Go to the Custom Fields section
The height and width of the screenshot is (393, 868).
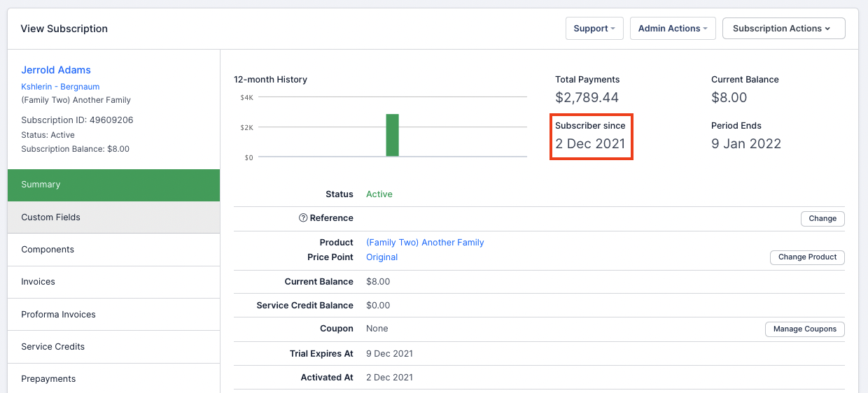(x=113, y=217)
